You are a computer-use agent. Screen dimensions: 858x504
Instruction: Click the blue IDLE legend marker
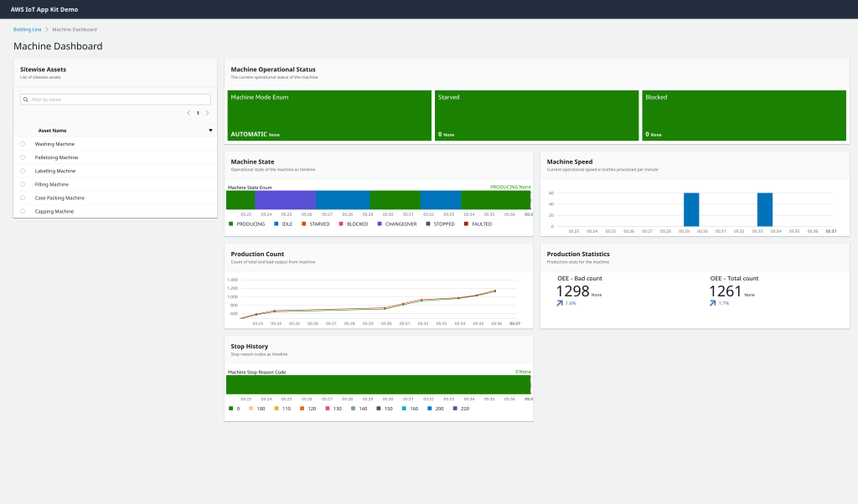point(276,224)
